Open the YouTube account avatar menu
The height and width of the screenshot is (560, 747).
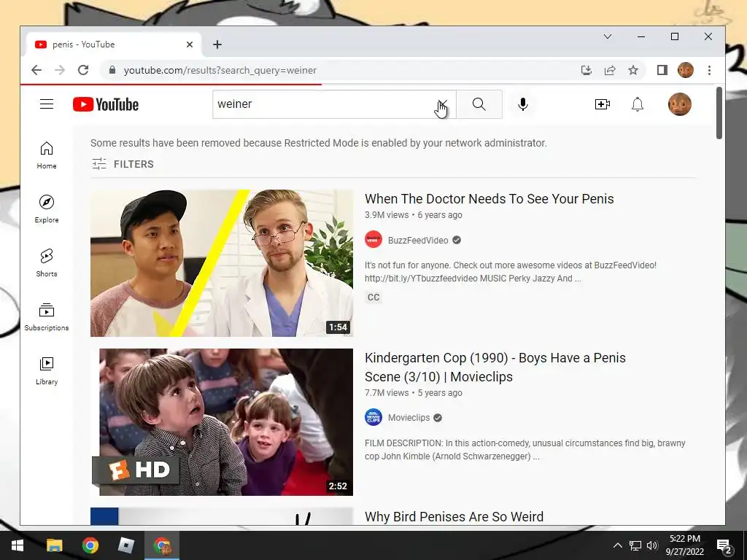tap(680, 104)
